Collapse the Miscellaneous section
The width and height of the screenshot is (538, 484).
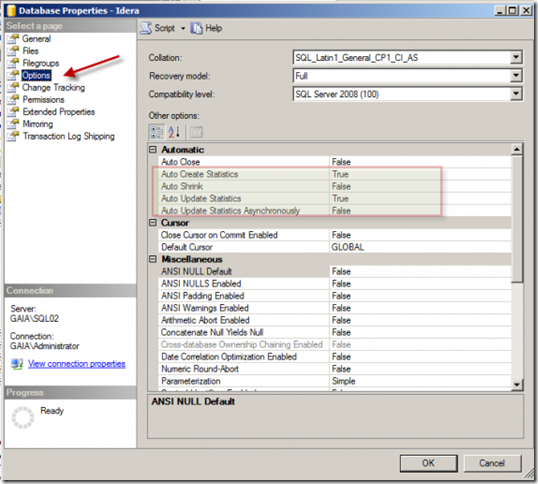(x=153, y=259)
